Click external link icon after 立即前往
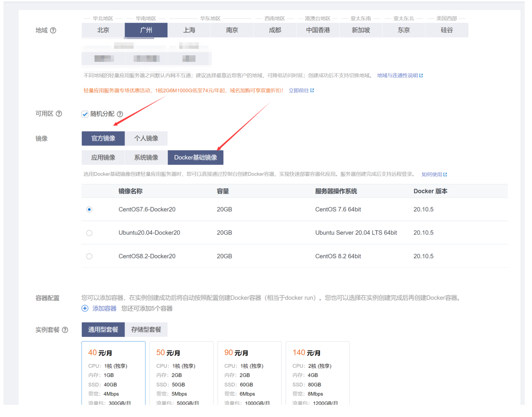 (312, 90)
